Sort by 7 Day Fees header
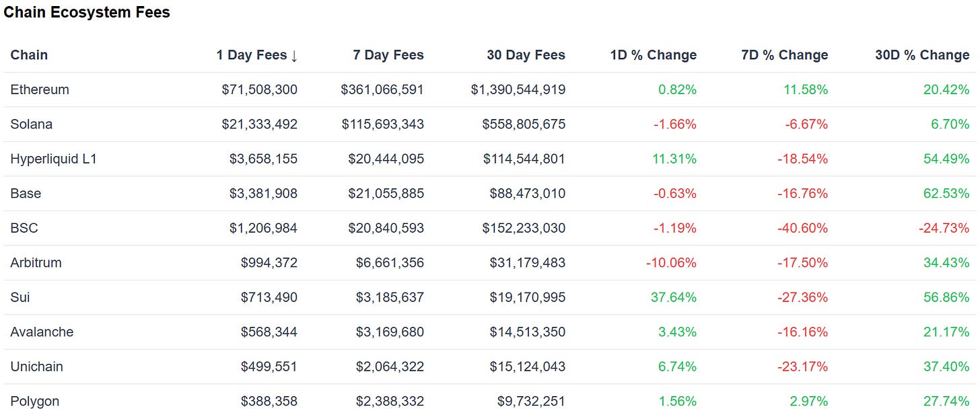 pos(388,55)
